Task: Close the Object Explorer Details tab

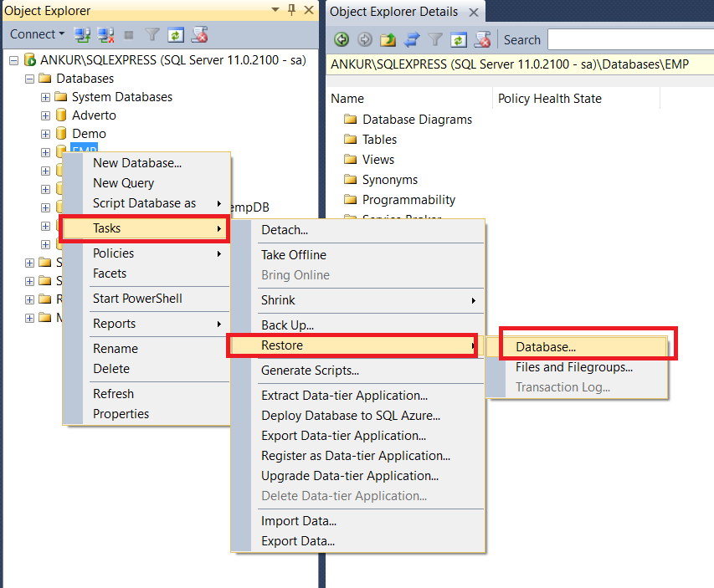Action: pos(474,13)
